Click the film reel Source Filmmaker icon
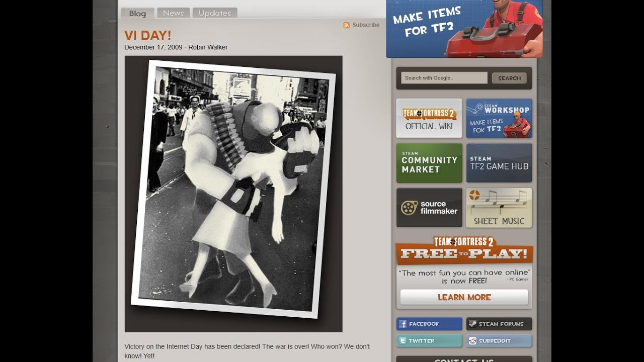644x362 pixels. click(x=409, y=208)
